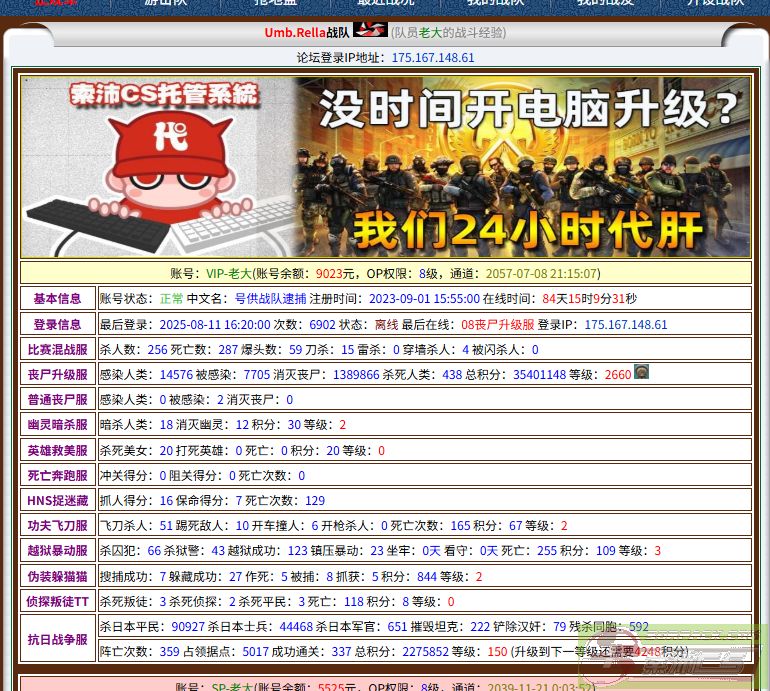Open the 抗日战争服 server label
The image size is (770, 691).
tap(57, 639)
